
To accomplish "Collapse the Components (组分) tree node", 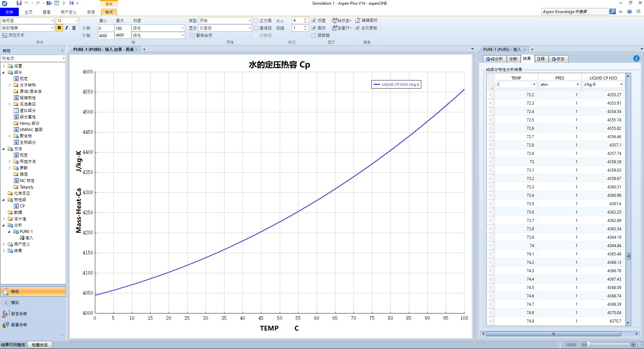I will point(4,72).
